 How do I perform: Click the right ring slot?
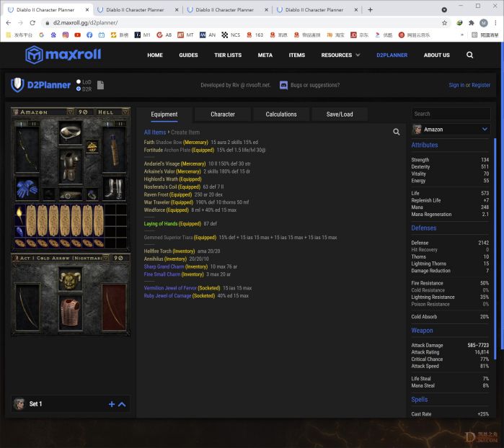(x=92, y=194)
